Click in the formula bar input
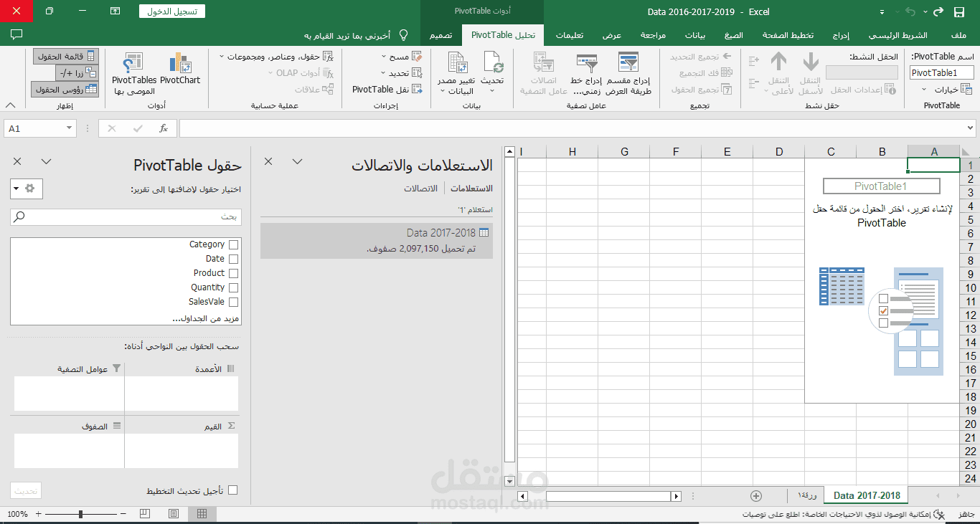 click(x=571, y=128)
